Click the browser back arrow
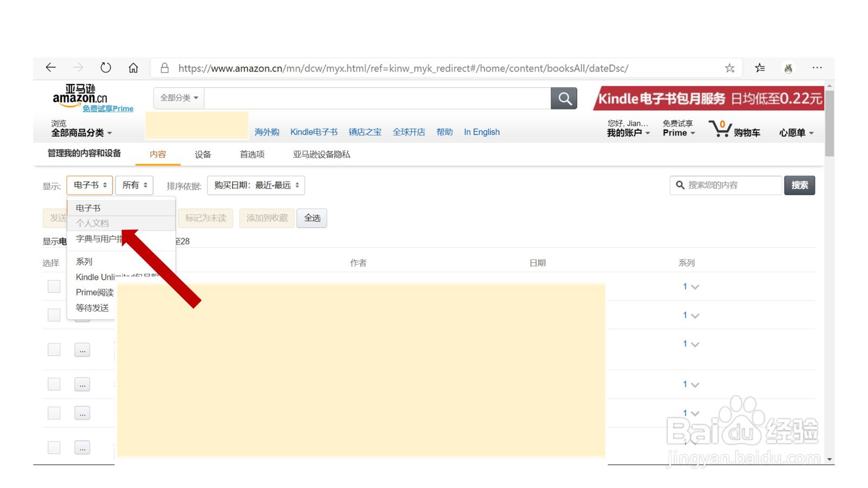868x488 pixels. 50,67
